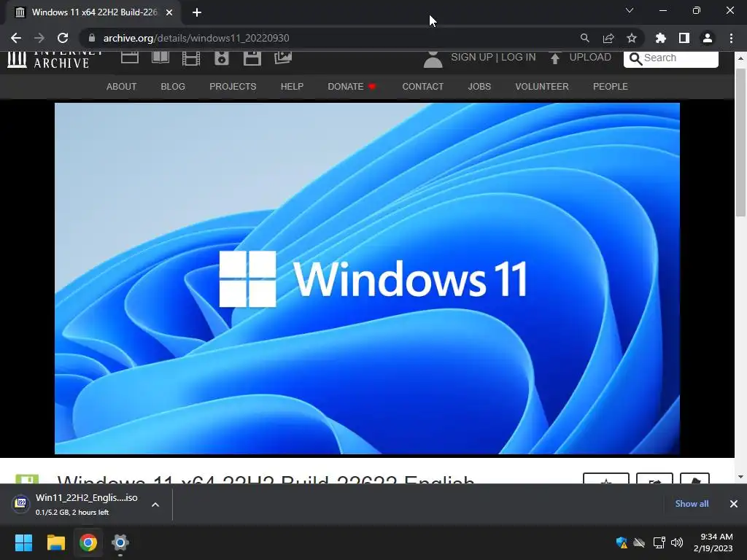
Task: Open the VOLUNTEER menu item
Action: coord(542,87)
